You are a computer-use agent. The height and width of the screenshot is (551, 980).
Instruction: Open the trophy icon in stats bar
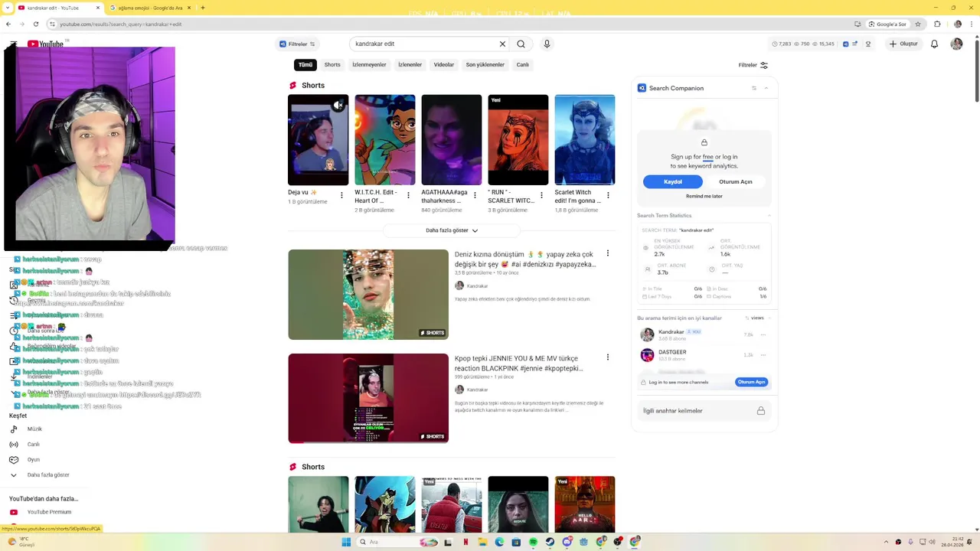[x=868, y=44]
